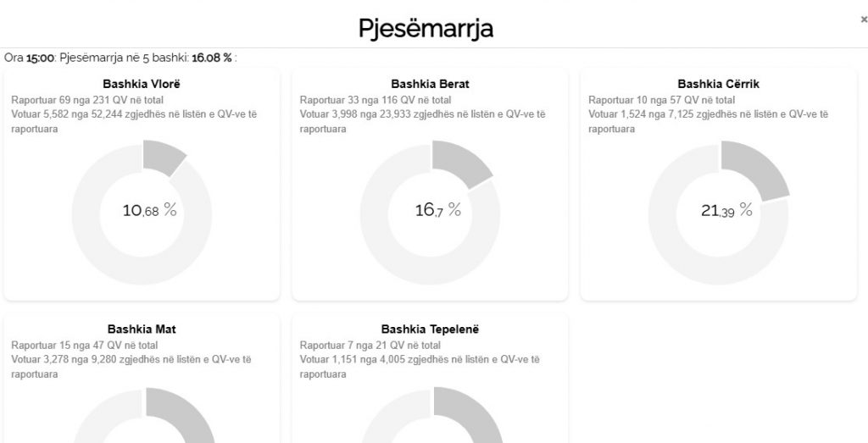Select the Bashkia Vlorë card title

(142, 84)
